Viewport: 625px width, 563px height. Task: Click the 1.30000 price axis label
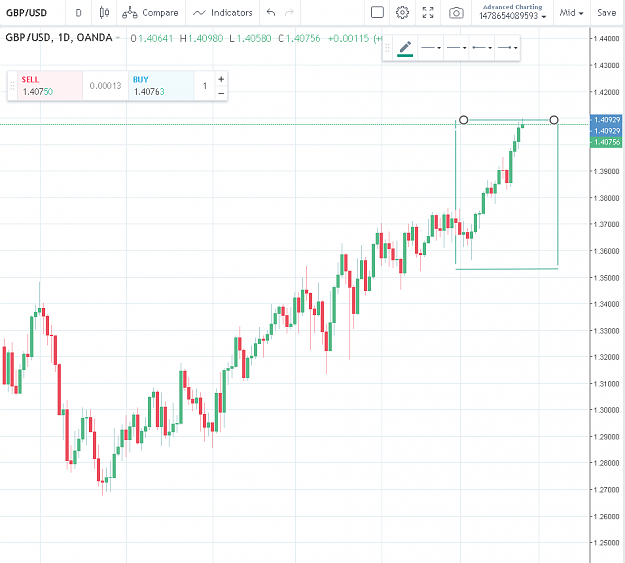(606, 410)
